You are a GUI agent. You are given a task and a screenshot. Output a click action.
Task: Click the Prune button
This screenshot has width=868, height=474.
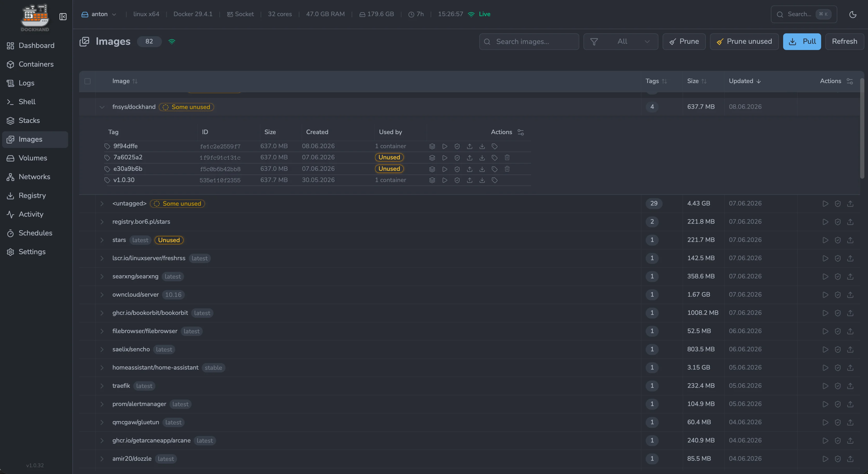click(684, 41)
